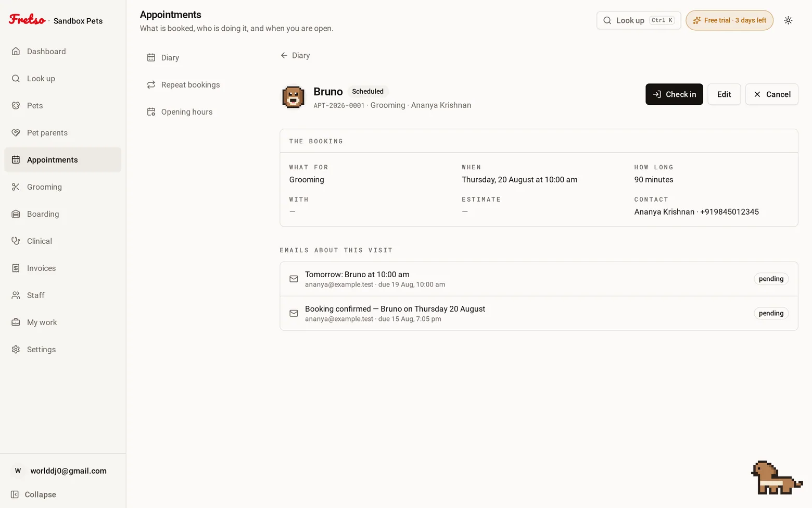This screenshot has height=508, width=812.
Task: Go to Invoices
Action: point(62,268)
